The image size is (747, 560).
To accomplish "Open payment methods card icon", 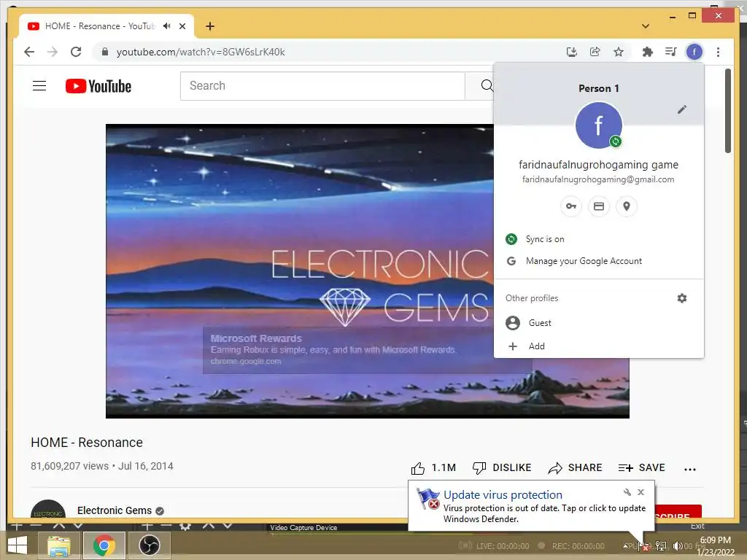I will tap(599, 206).
